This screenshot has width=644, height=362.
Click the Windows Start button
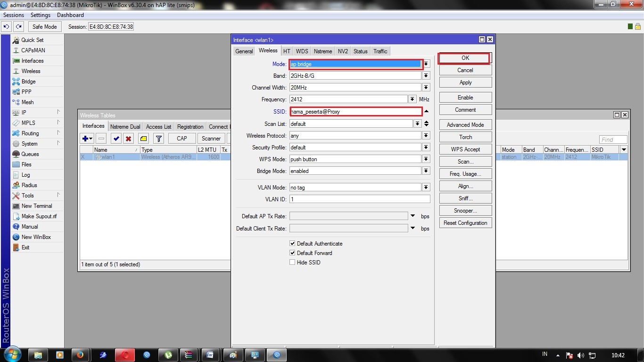tap(12, 354)
